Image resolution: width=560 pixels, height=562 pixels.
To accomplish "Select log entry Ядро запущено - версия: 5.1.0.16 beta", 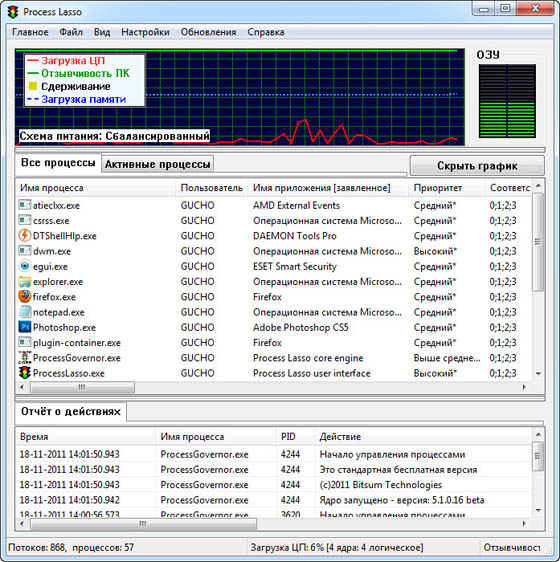I will (402, 500).
